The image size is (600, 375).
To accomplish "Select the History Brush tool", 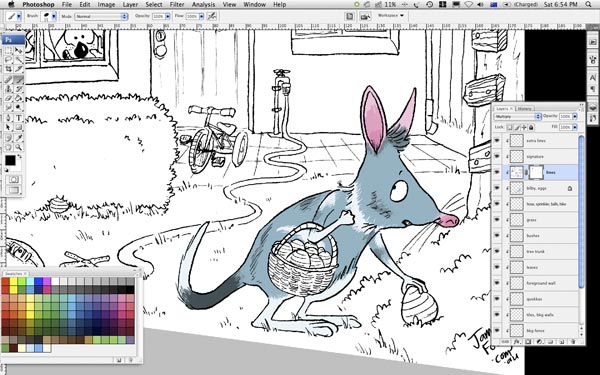I will click(x=18, y=89).
